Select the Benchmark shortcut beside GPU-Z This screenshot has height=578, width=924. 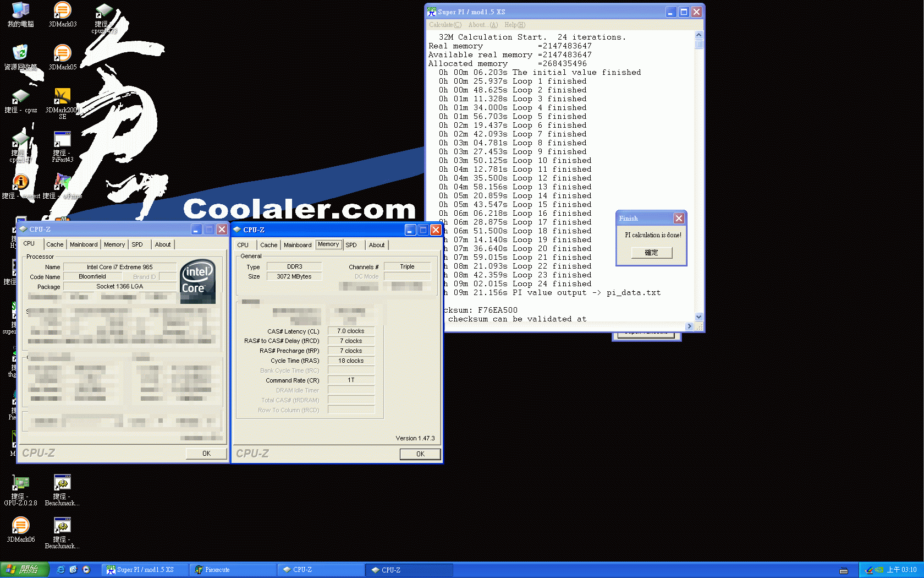coord(62,490)
